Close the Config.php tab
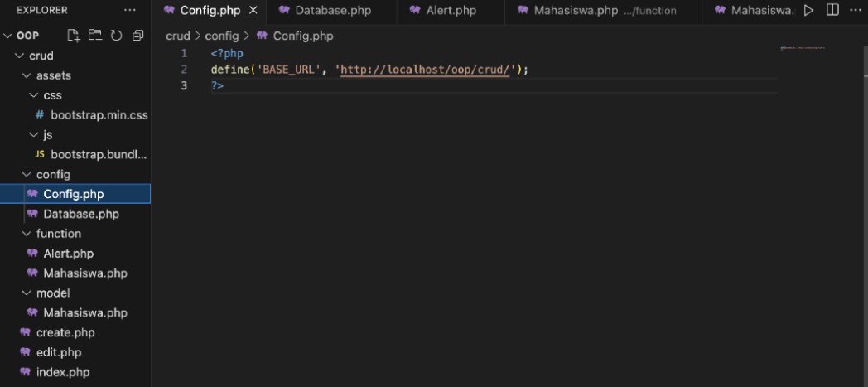868x387 pixels. [x=253, y=11]
